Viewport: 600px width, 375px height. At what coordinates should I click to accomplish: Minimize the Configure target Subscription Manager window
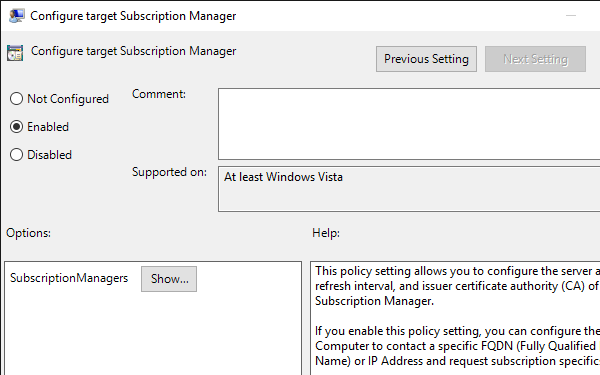point(571,16)
